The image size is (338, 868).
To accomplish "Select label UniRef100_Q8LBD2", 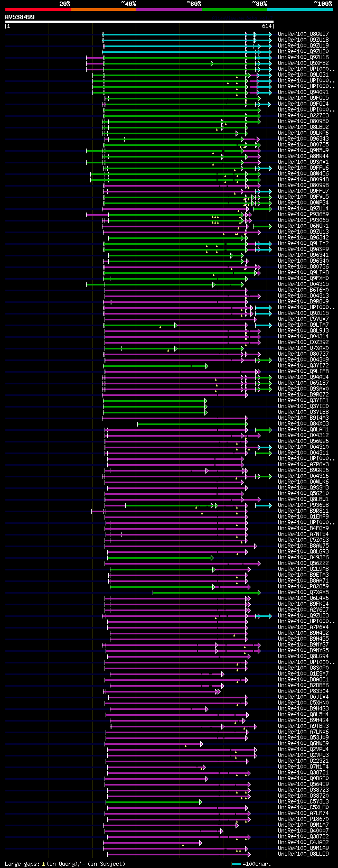I will click(303, 127).
